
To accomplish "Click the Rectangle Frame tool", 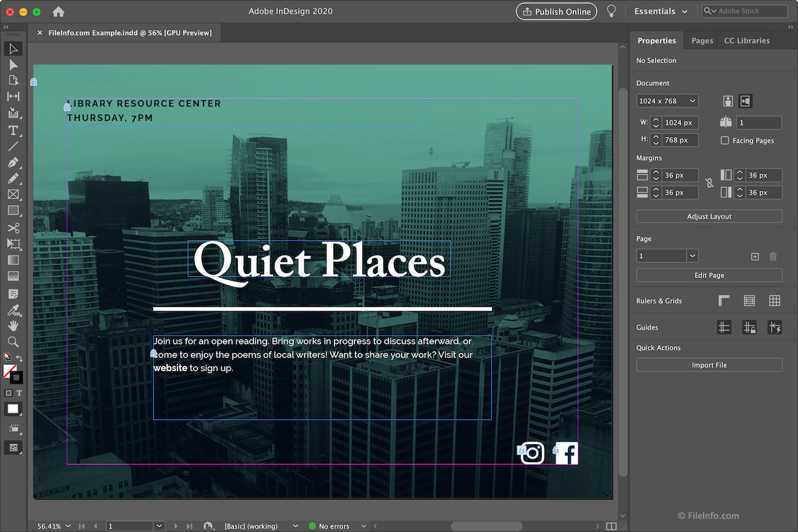I will (x=13, y=195).
